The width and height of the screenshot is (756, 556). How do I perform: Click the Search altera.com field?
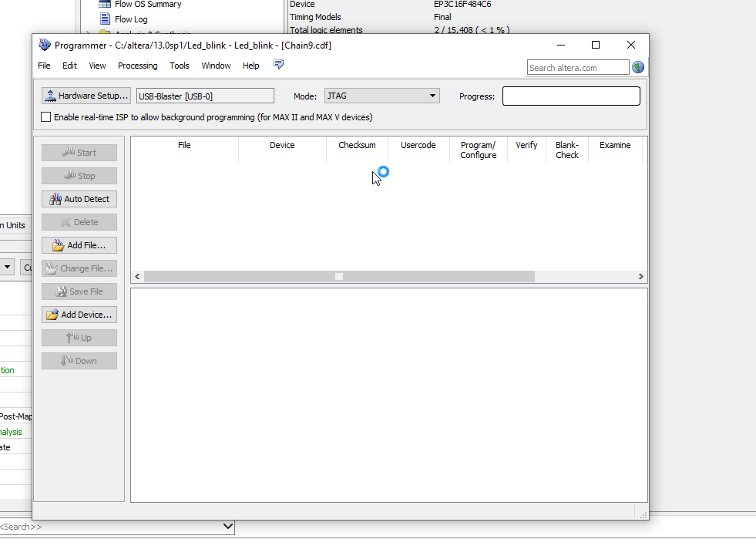point(578,68)
